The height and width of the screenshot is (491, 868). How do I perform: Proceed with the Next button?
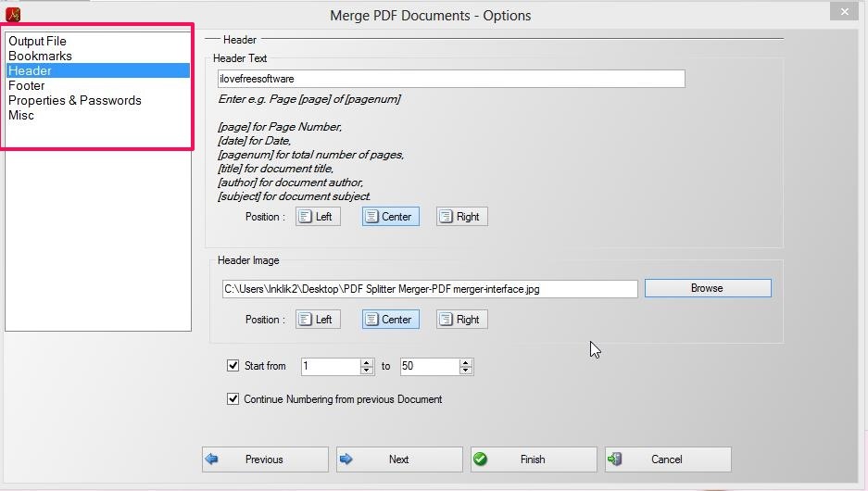[x=399, y=460]
